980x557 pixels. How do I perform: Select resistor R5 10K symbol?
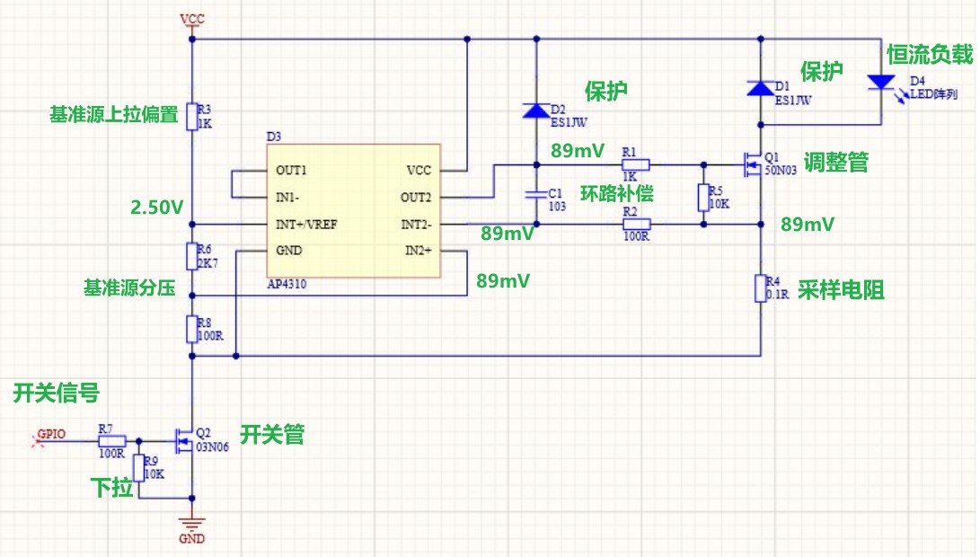pos(703,197)
